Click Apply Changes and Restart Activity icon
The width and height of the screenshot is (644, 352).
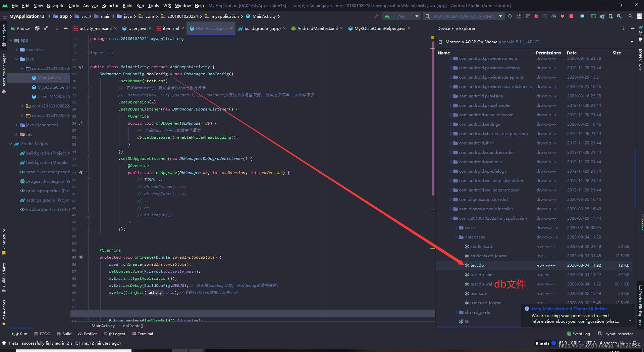519,16
